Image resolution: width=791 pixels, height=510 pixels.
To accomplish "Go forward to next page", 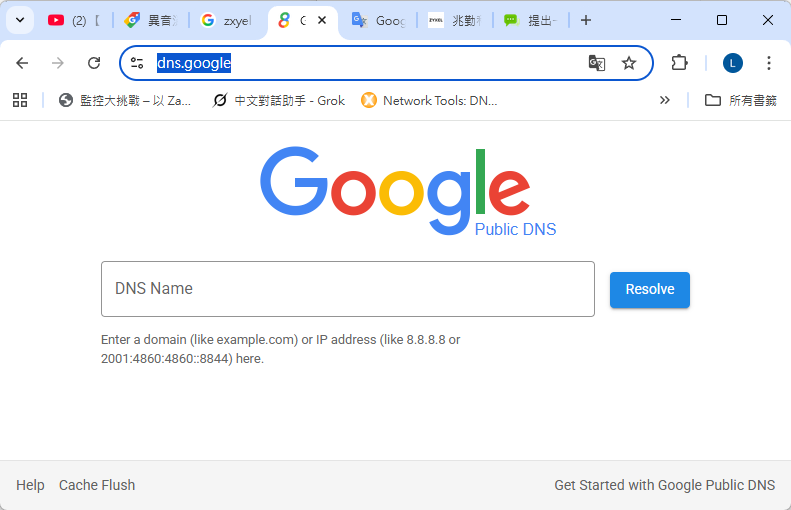I will (58, 63).
